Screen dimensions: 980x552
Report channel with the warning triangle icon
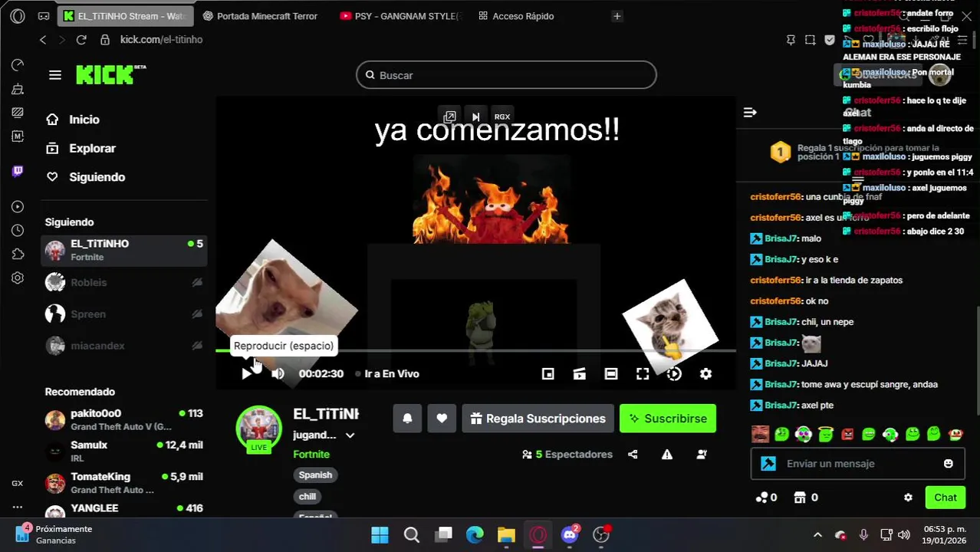coord(667,454)
